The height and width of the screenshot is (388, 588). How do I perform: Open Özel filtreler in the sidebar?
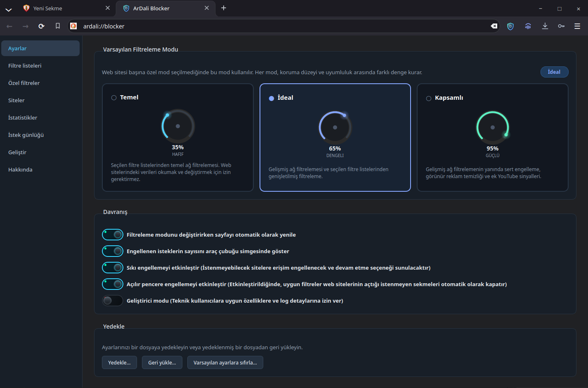(40, 83)
